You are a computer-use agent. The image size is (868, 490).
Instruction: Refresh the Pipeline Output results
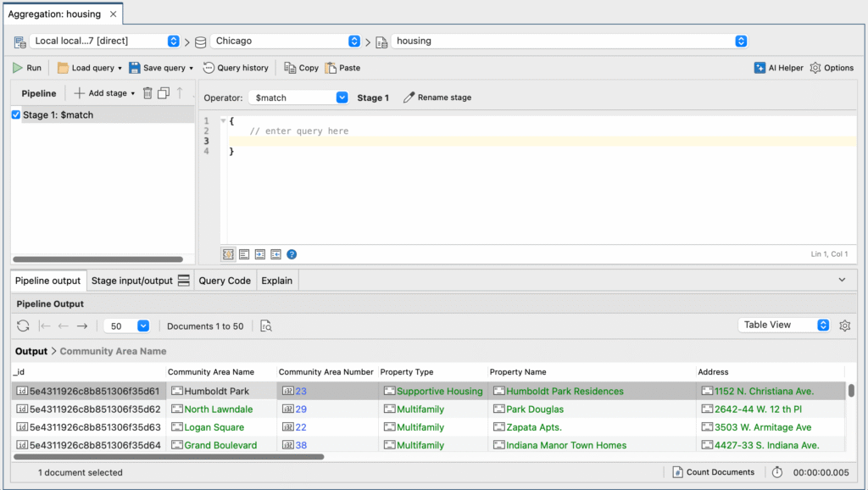pos(23,326)
